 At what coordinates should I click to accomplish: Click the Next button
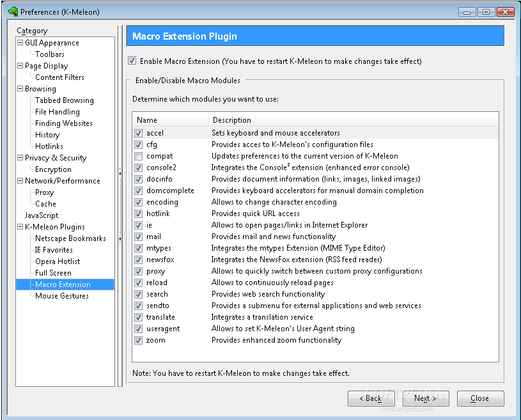(x=426, y=398)
